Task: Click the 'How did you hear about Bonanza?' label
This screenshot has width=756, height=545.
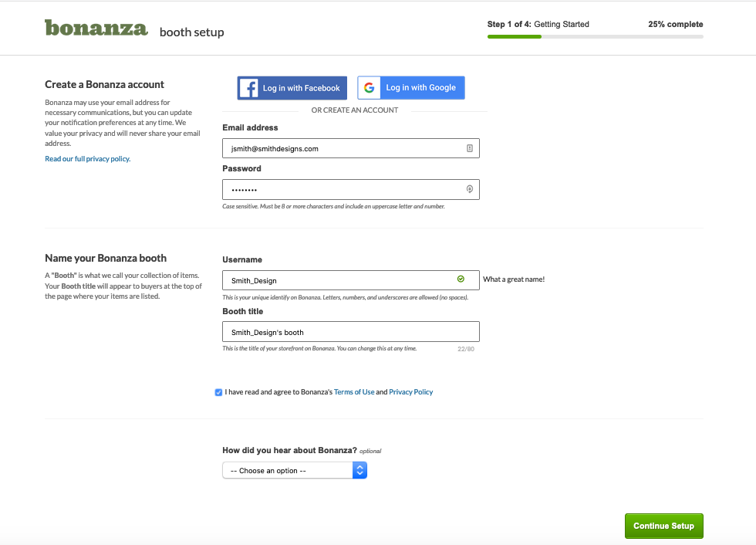Action: 289,450
